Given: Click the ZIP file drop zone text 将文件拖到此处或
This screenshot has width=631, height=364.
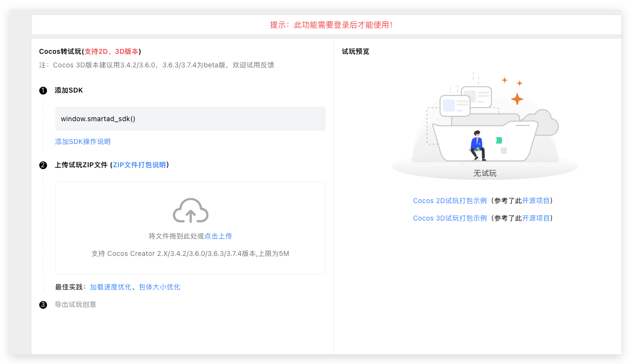Looking at the screenshot, I should 176,236.
